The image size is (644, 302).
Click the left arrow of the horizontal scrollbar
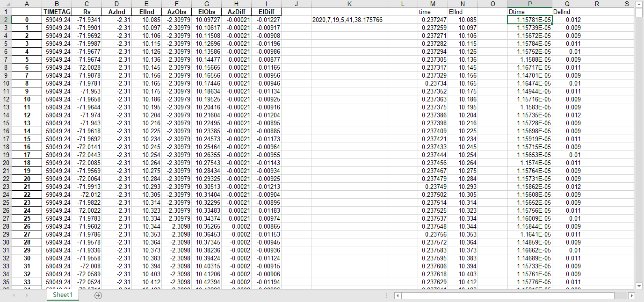point(397,295)
